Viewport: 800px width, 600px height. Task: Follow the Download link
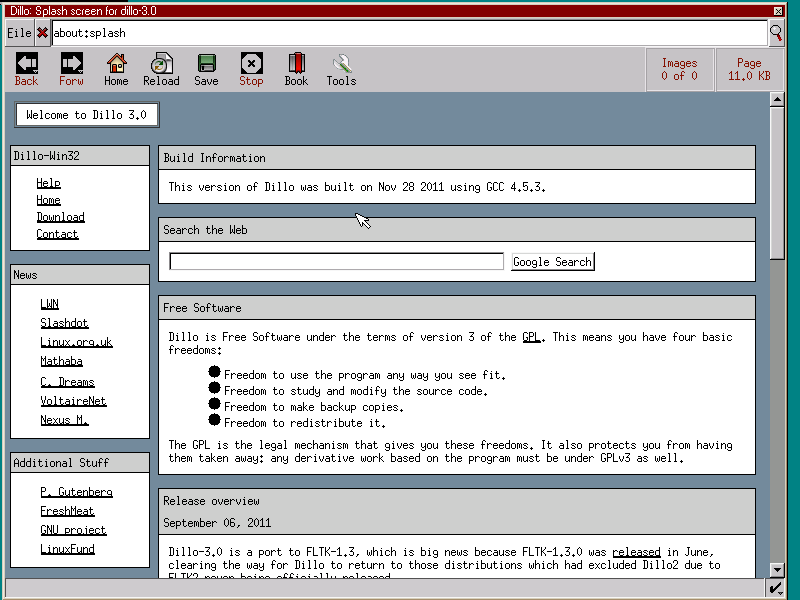tap(60, 217)
